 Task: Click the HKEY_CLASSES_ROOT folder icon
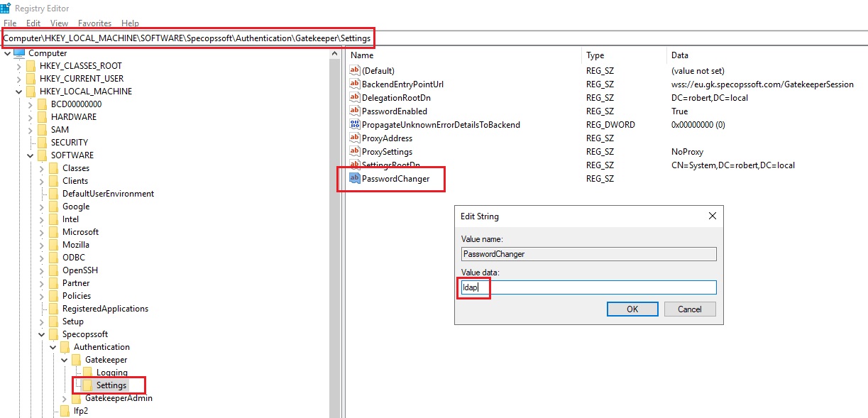pyautogui.click(x=31, y=66)
